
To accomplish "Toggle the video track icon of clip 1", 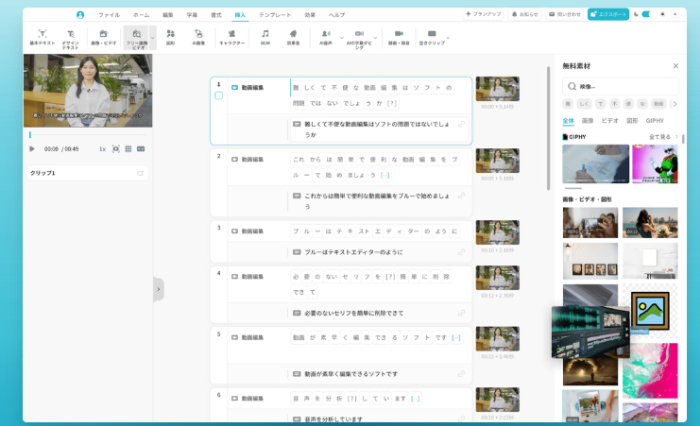I will [x=234, y=88].
